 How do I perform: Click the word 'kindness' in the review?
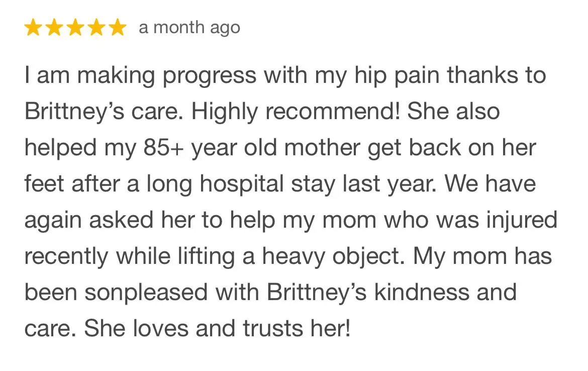click(422, 292)
